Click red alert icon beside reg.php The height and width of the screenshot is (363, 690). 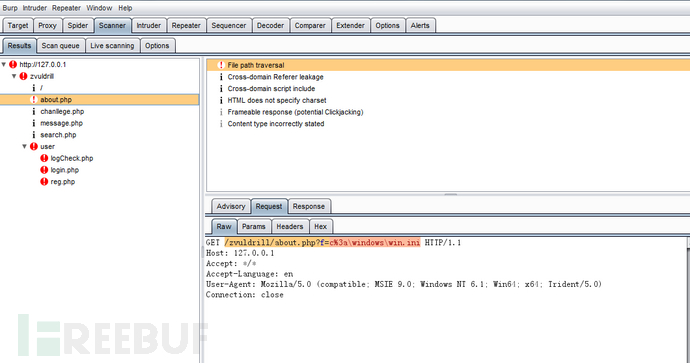click(44, 182)
